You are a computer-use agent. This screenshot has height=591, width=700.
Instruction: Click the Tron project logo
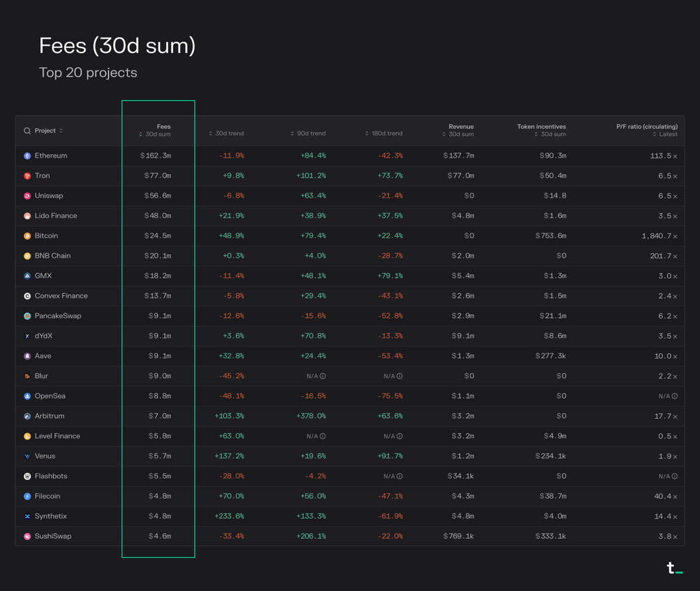(26, 176)
